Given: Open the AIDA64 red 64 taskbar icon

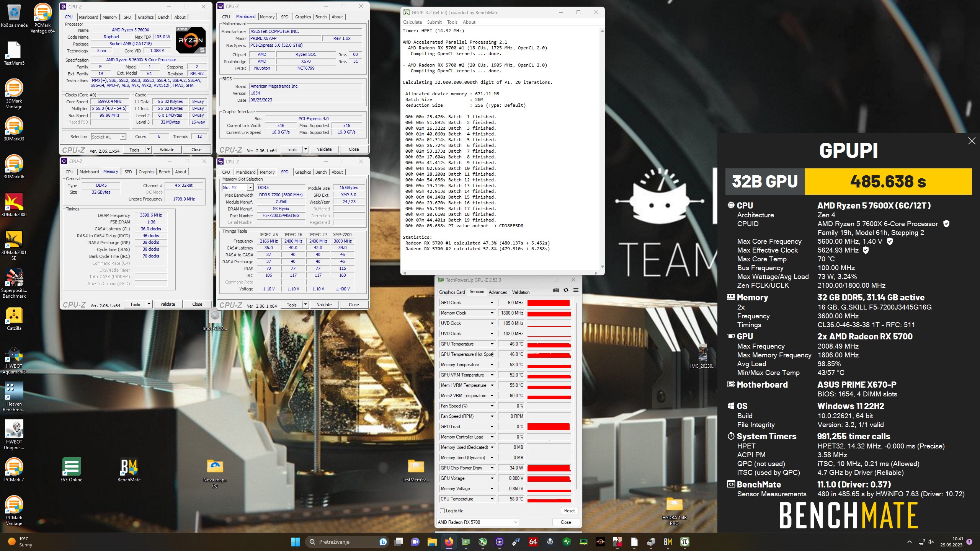Looking at the screenshot, I should 533,542.
